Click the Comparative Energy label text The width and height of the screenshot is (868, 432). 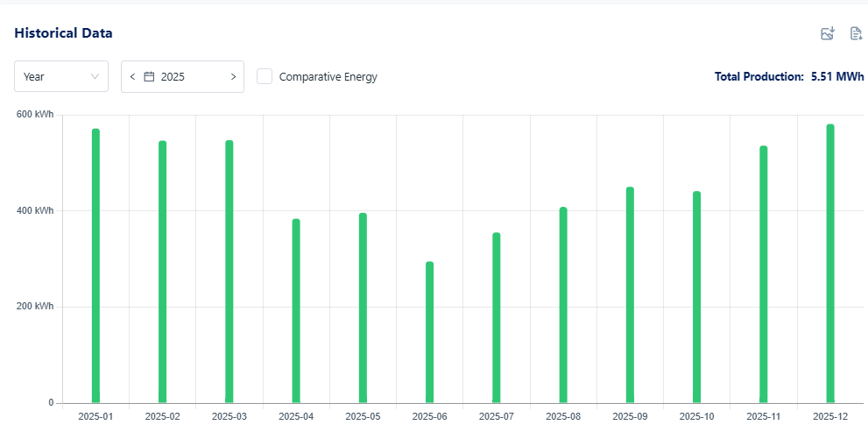tap(328, 77)
